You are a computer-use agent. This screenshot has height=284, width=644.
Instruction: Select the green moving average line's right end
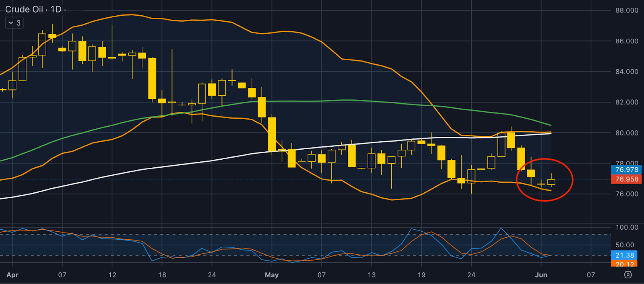point(550,125)
